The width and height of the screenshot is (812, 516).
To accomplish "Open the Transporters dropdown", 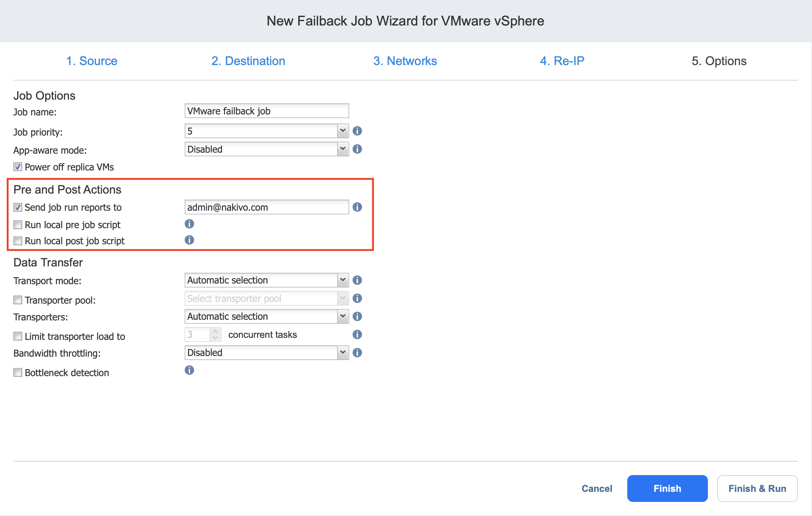I will pos(267,317).
